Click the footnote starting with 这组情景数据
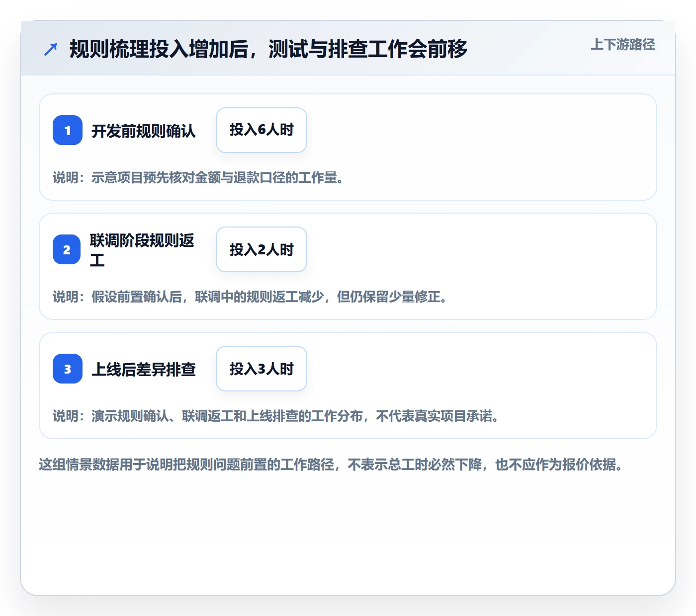The height and width of the screenshot is (616, 696). pyautogui.click(x=331, y=464)
